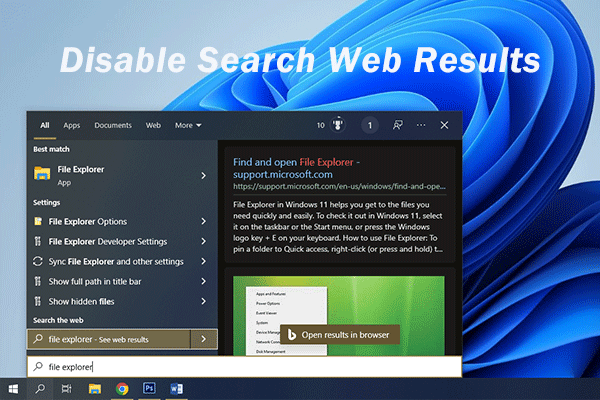This screenshot has height=400, width=600.
Task: Open Photoshop from the taskbar
Action: click(149, 389)
